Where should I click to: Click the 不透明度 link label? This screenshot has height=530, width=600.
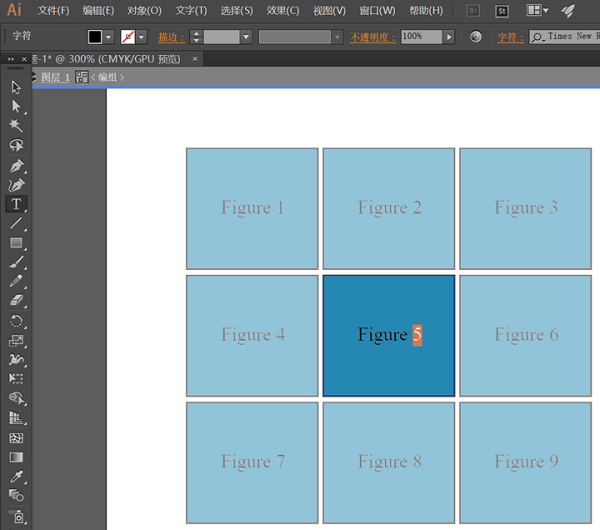(x=373, y=37)
